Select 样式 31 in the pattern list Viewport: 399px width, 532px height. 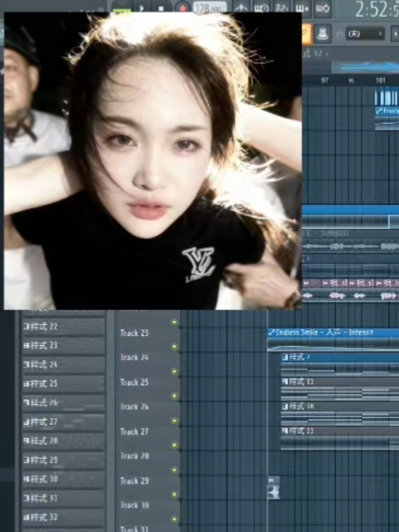coord(63,498)
